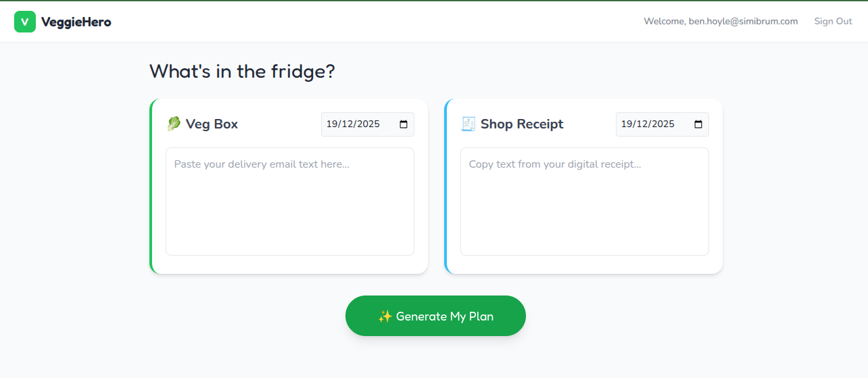Open the Veg Box calendar picker icon
The height and width of the screenshot is (378, 868).
click(x=404, y=124)
